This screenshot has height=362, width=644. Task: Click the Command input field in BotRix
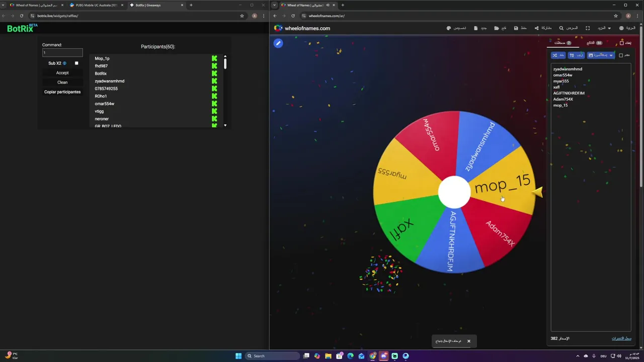62,52
